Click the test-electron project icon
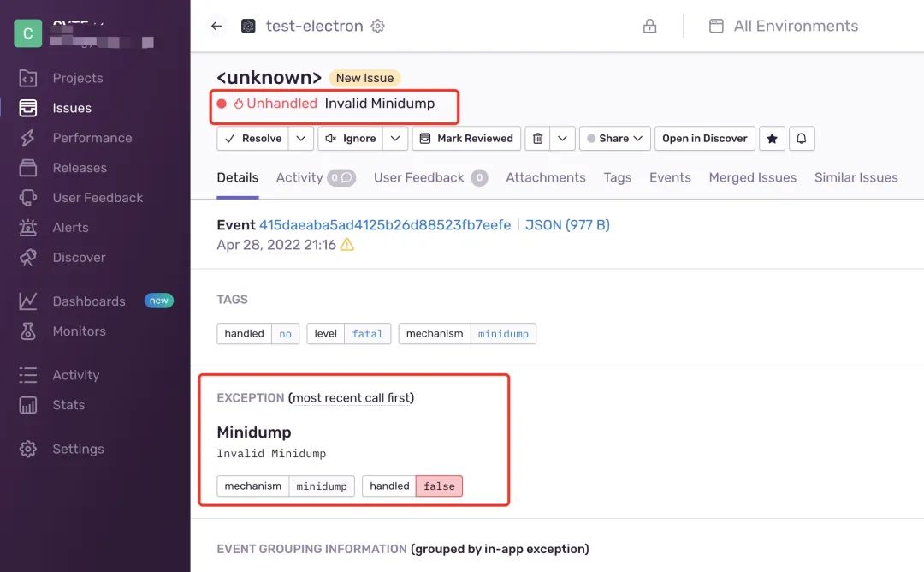This screenshot has height=572, width=924. click(x=249, y=26)
